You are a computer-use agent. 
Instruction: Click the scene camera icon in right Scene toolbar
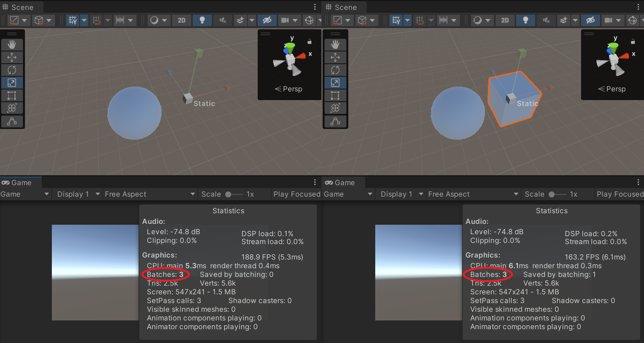click(608, 20)
